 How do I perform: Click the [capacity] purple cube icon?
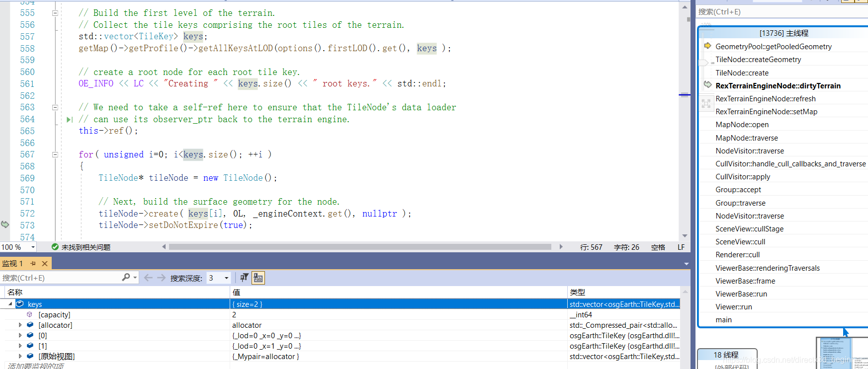click(x=30, y=314)
